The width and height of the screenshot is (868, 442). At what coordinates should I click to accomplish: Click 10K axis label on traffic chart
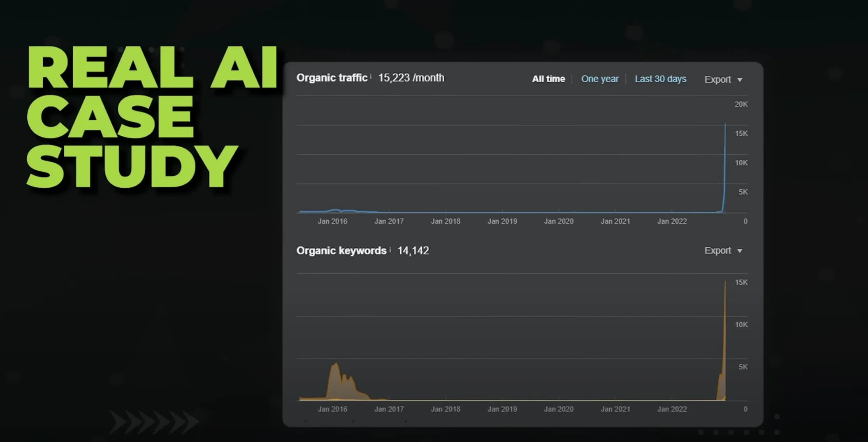click(x=741, y=163)
